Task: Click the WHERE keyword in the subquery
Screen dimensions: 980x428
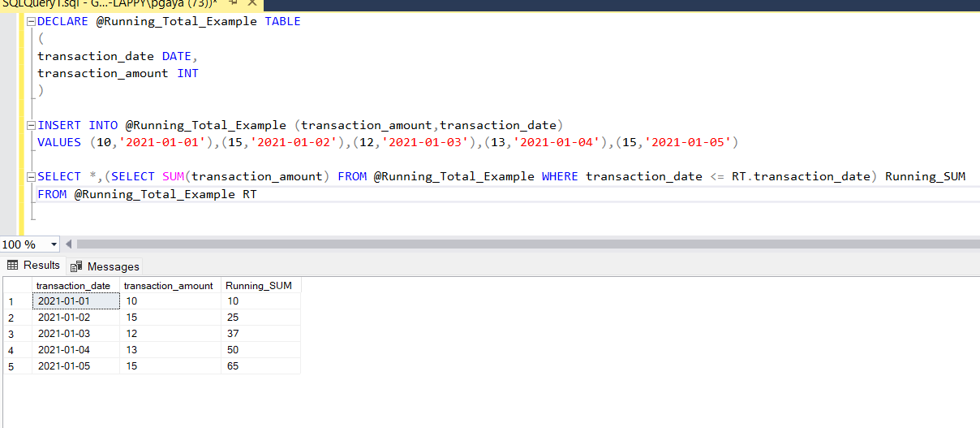Action: [560, 176]
